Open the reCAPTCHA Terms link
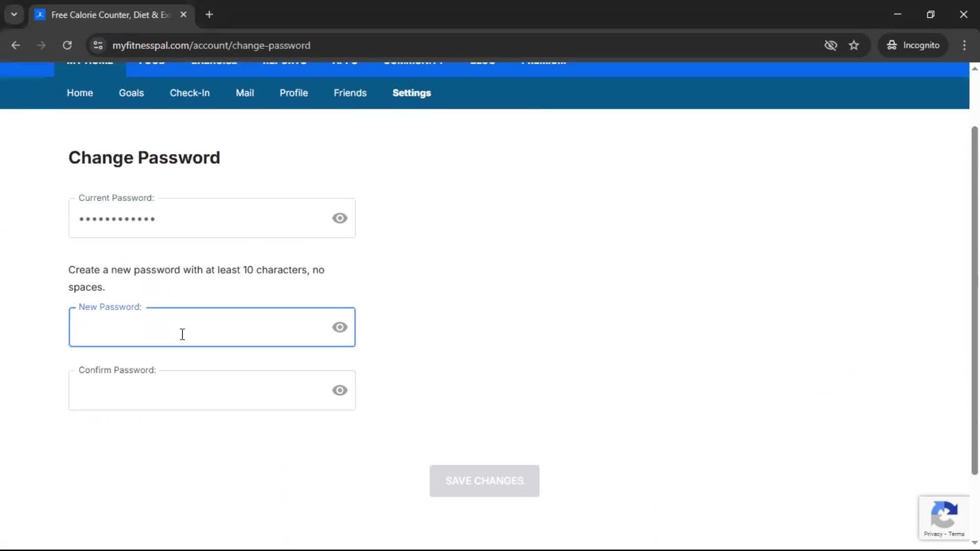 point(957,534)
